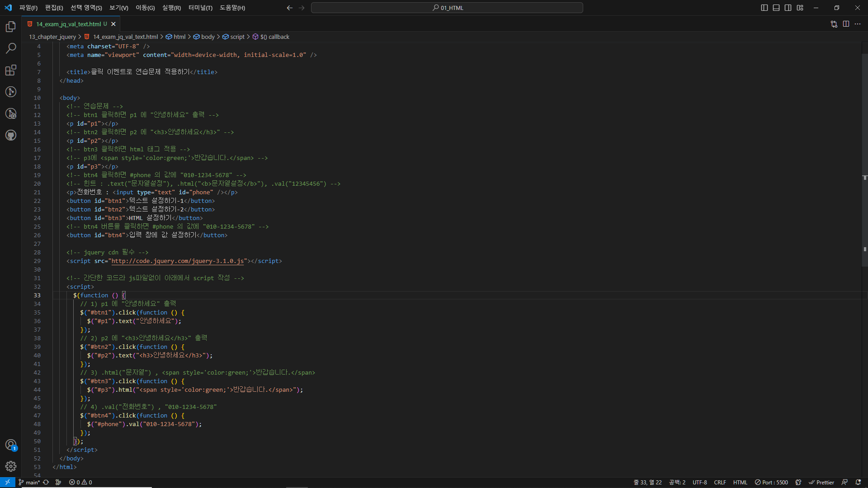868x488 pixels.
Task: Open the 터미널(T) menu
Action: 200,8
